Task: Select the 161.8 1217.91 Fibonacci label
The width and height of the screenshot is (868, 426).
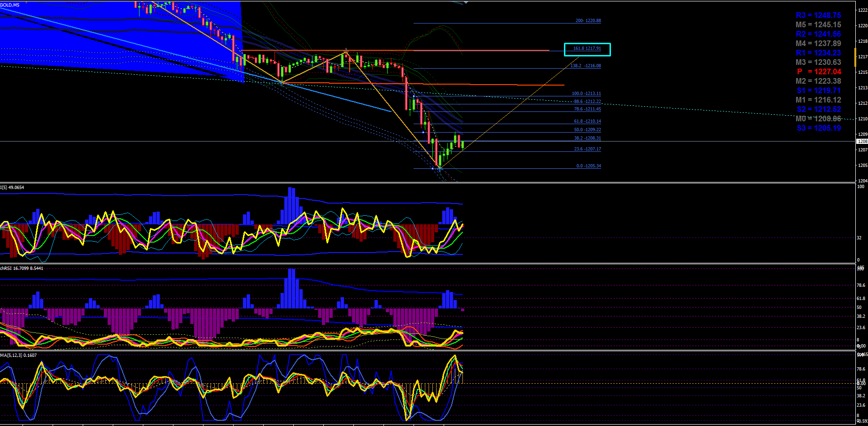Action: pyautogui.click(x=587, y=48)
